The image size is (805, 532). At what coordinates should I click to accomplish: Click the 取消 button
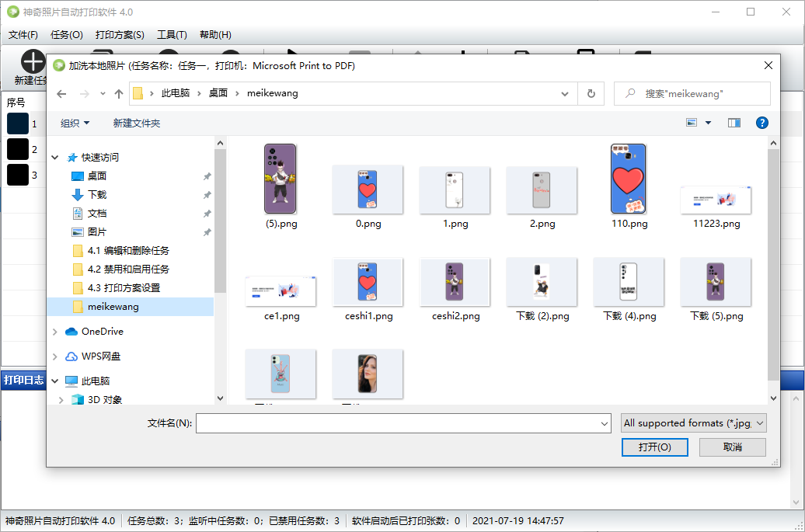732,447
